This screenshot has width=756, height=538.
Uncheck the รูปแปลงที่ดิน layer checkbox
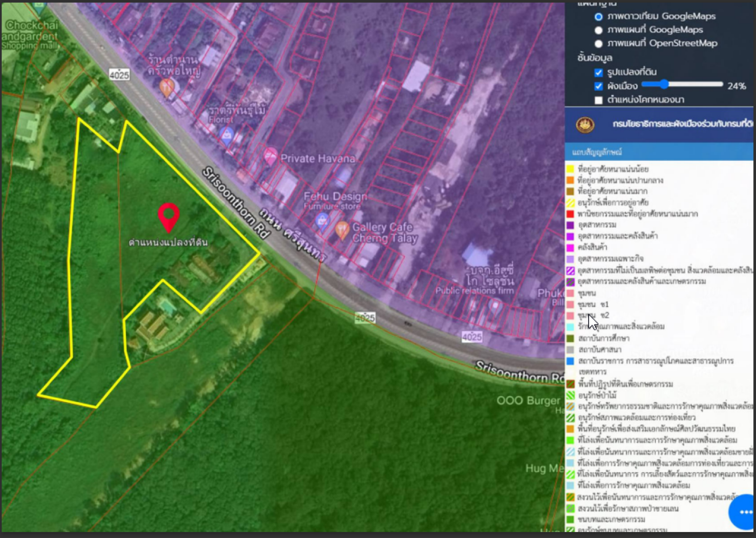pyautogui.click(x=598, y=72)
